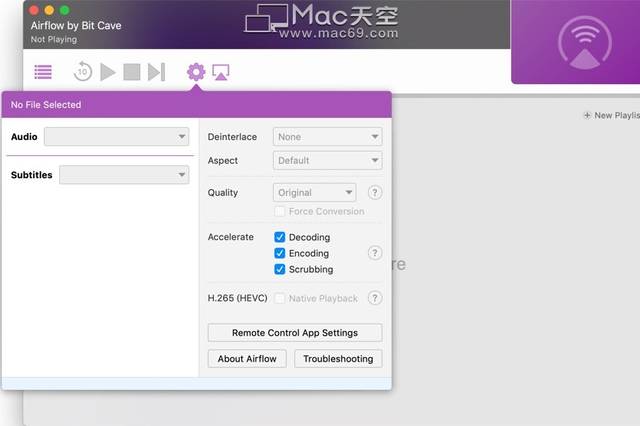Uncheck the Scrubbing acceleration checkbox
This screenshot has width=640, height=426.
coord(280,269)
